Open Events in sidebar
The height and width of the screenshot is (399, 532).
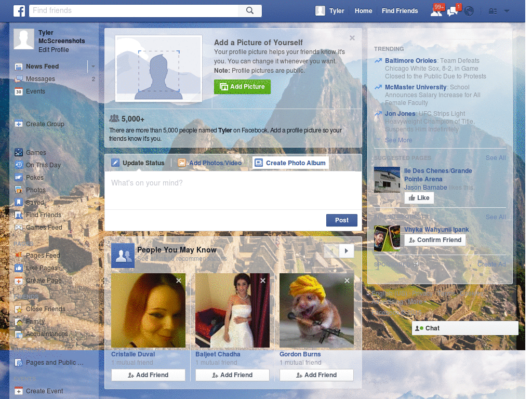coord(35,91)
